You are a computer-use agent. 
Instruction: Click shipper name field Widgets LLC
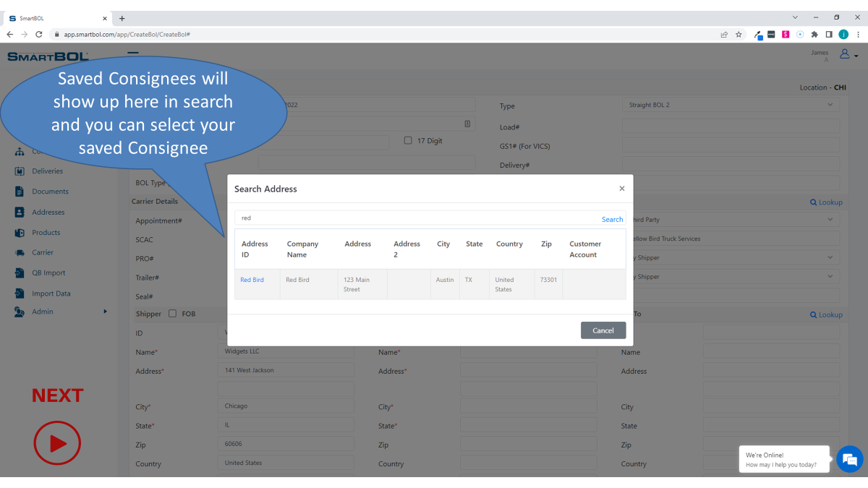(286, 351)
